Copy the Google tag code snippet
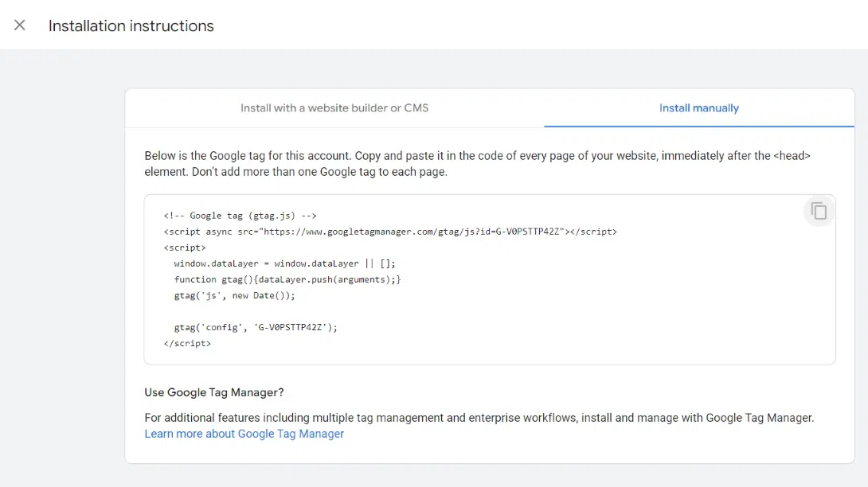 click(x=819, y=211)
